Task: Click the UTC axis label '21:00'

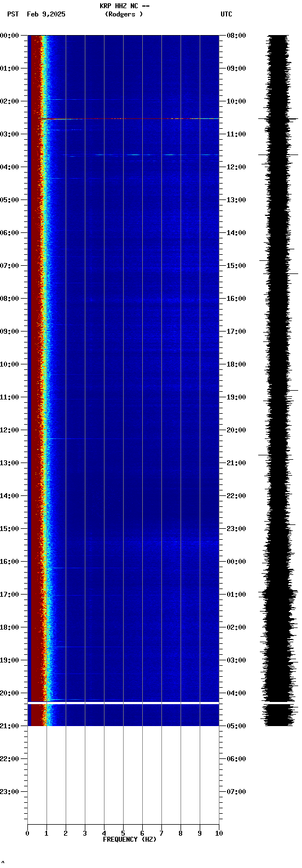Action: coord(236,463)
